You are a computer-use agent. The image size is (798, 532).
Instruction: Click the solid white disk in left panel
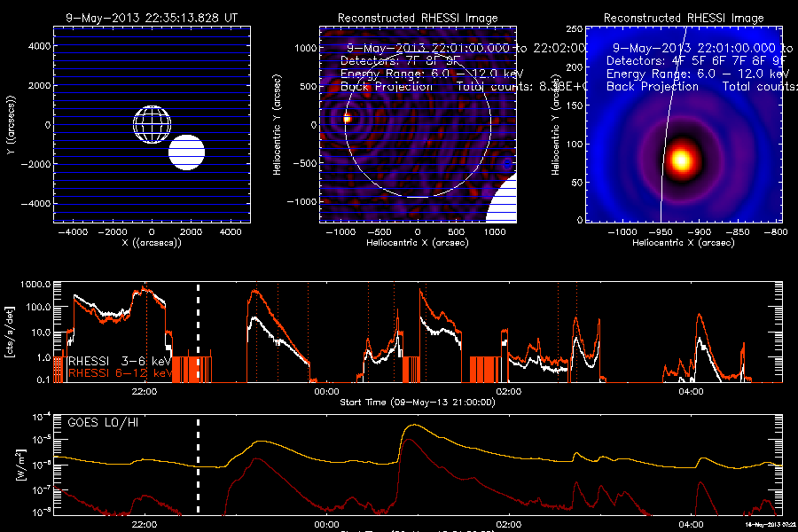[x=186, y=153]
